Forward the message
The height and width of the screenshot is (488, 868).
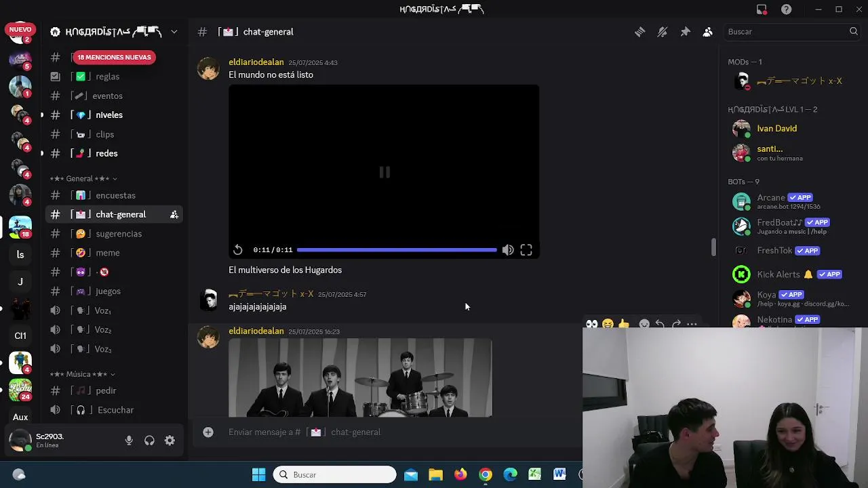(676, 325)
